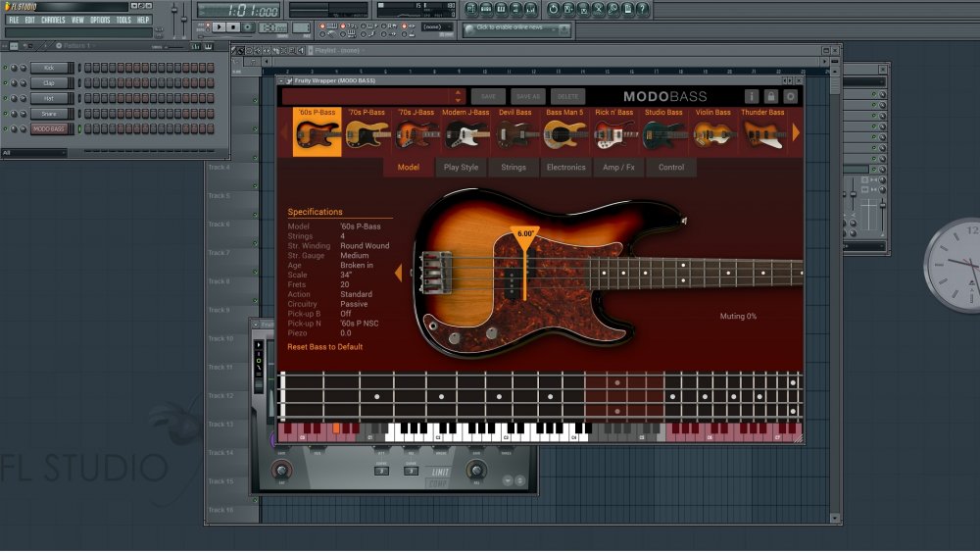The height and width of the screenshot is (553, 980).
Task: Click the transport Stop button
Action: 233,27
